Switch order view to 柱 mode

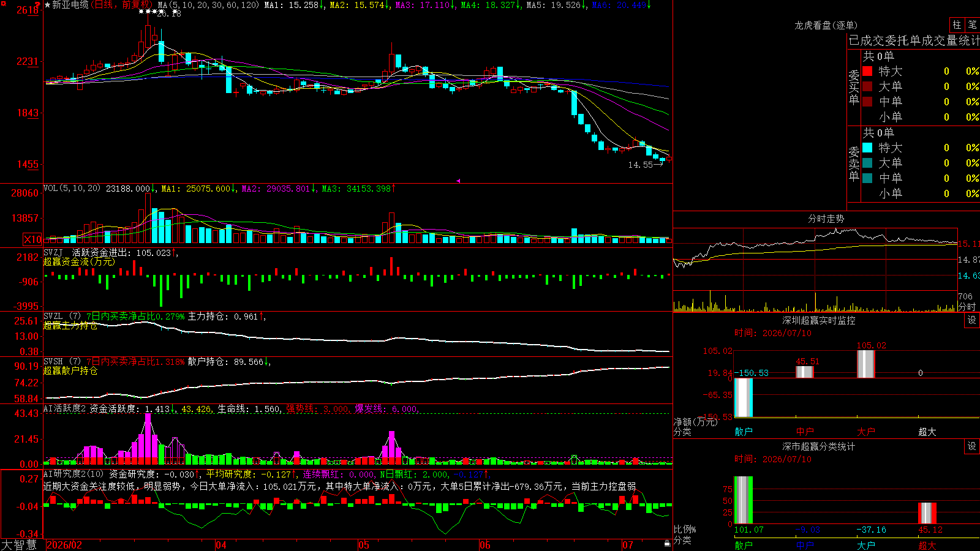point(957,24)
